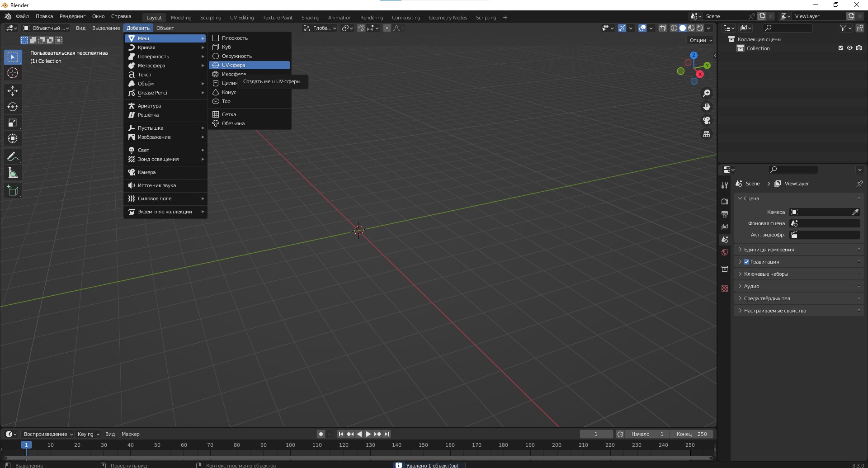Disable Collection in renders camera icon
The width and height of the screenshot is (868, 468).
(859, 48)
